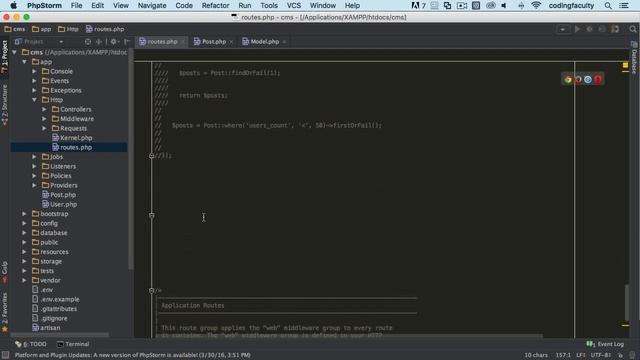Open the Refactor menu
The height and width of the screenshot is (360, 640).
pos(215,6)
